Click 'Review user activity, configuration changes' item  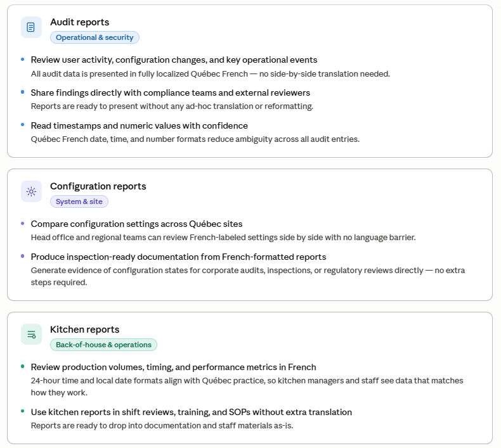pos(174,60)
